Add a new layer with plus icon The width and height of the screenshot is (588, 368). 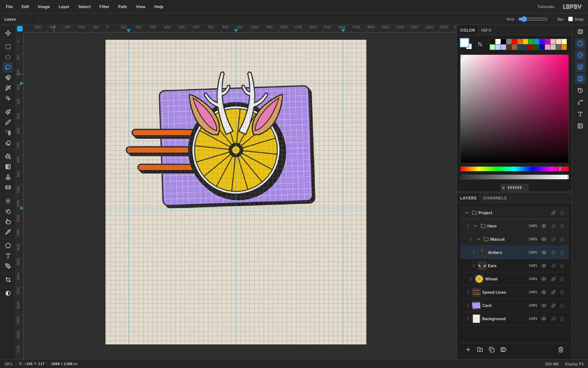point(468,350)
